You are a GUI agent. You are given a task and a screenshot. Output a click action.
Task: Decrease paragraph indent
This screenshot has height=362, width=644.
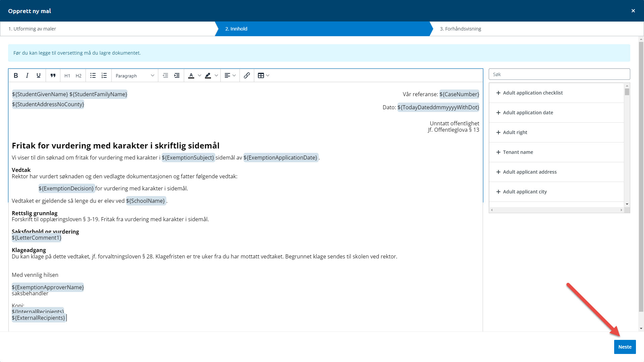point(165,76)
